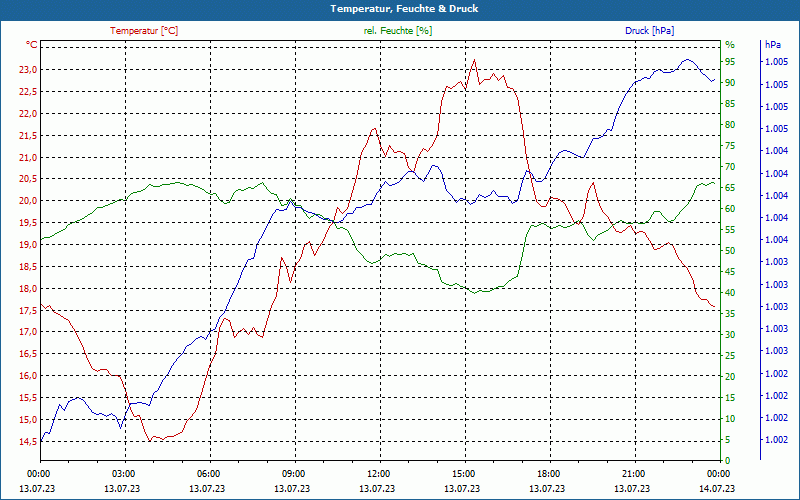
Task: Click the '06:00' time axis label
Action: (x=208, y=474)
